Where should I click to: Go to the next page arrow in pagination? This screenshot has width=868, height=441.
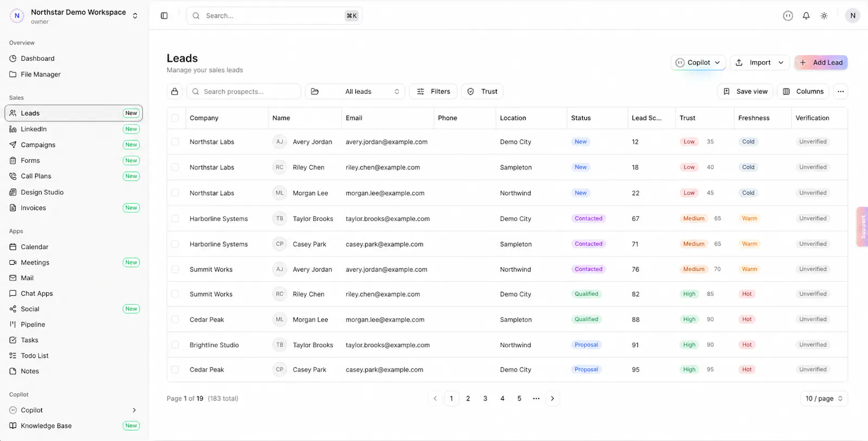(x=552, y=399)
